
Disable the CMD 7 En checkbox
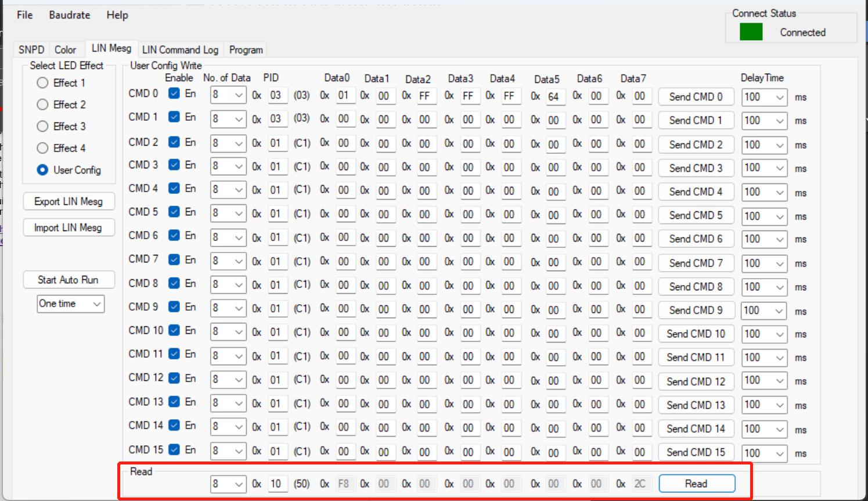point(174,259)
